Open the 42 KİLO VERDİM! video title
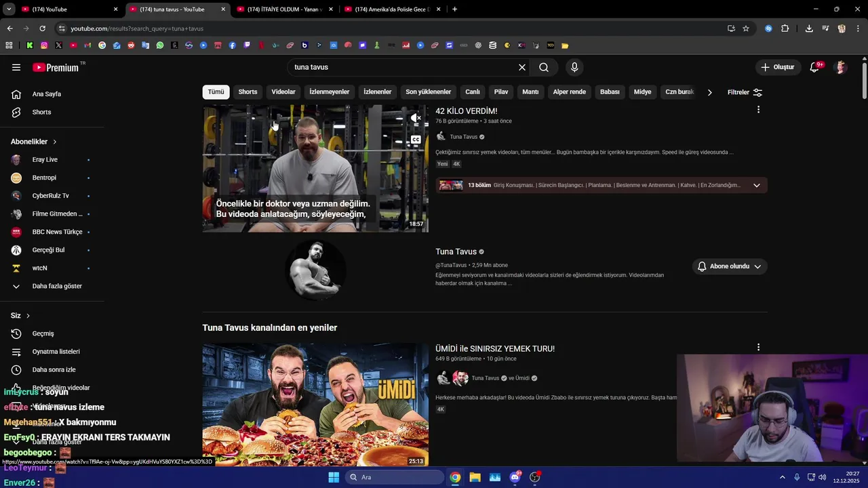This screenshot has height=488, width=868. coord(467,111)
